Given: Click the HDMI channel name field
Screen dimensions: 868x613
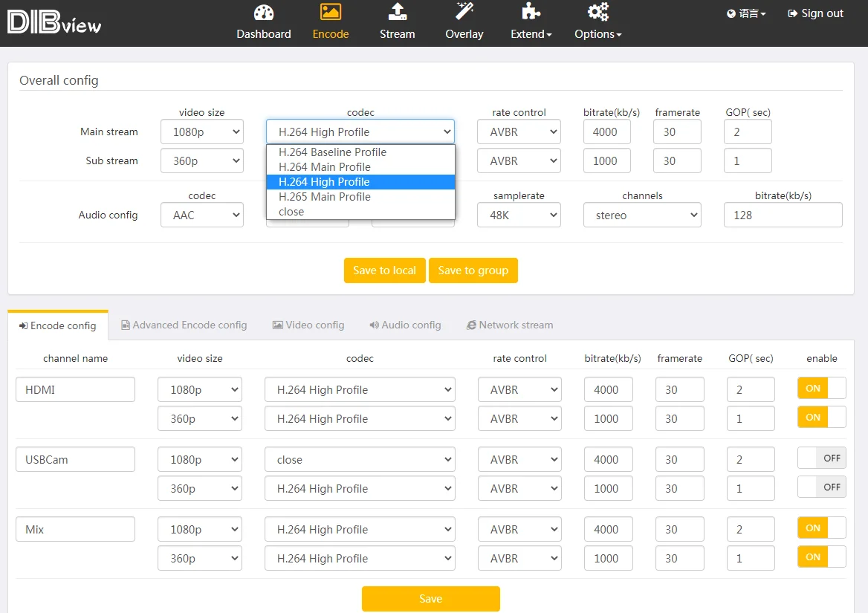Looking at the screenshot, I should [x=75, y=389].
